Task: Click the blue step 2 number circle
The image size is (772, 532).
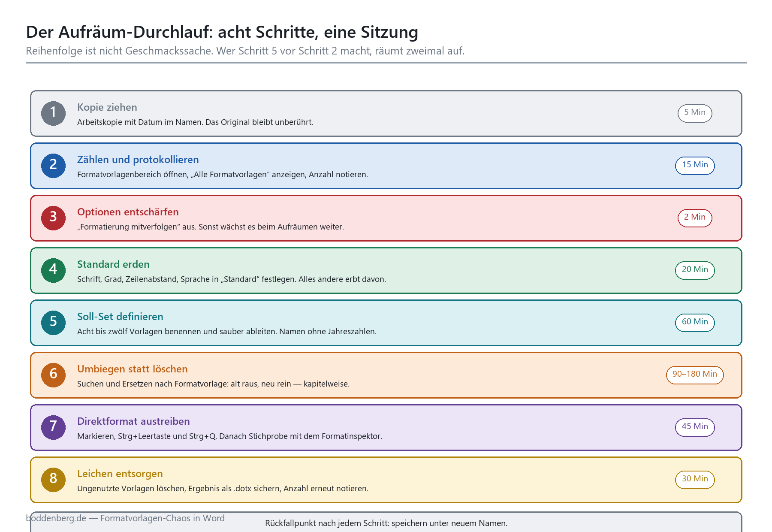Action: pyautogui.click(x=53, y=166)
